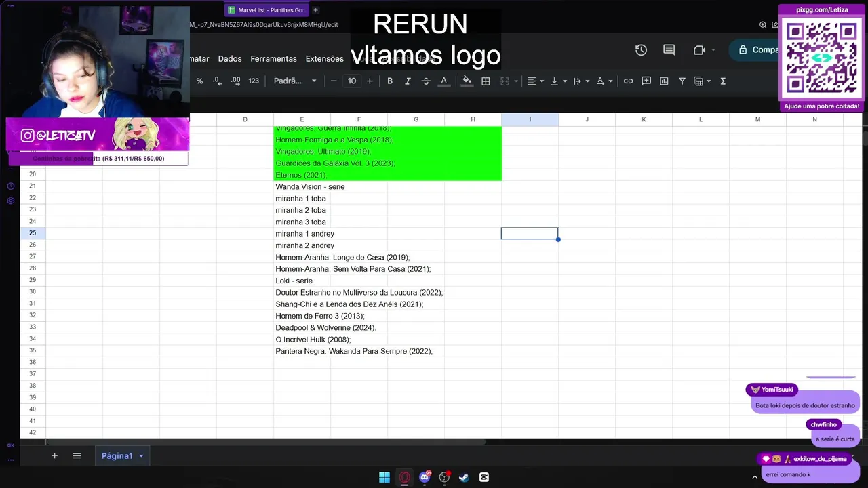Toggle italic formatting

coord(408,81)
